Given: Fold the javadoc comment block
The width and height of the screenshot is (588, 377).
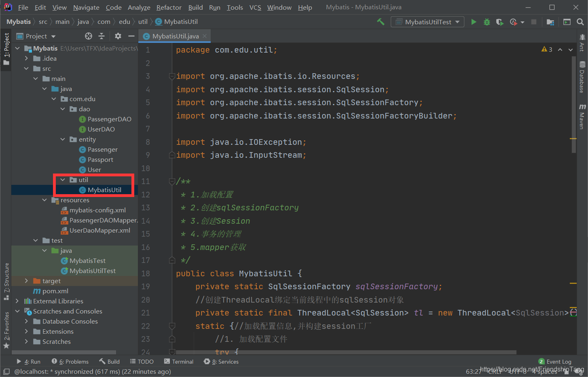Looking at the screenshot, I should coord(172,182).
